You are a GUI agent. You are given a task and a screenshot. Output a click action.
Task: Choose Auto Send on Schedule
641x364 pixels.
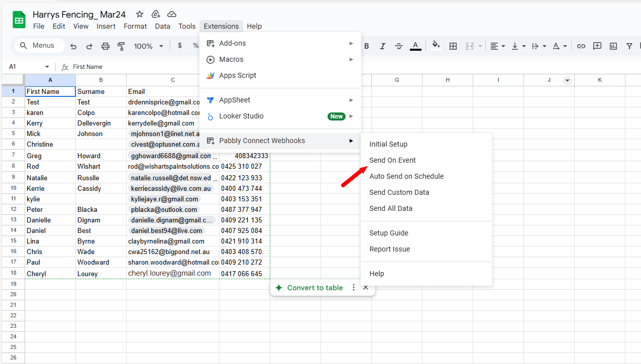(x=426, y=176)
